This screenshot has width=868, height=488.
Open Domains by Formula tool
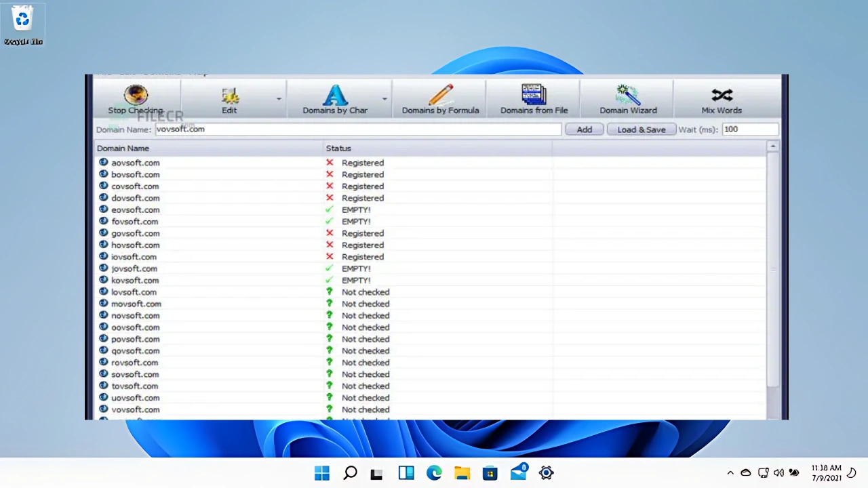coord(440,99)
